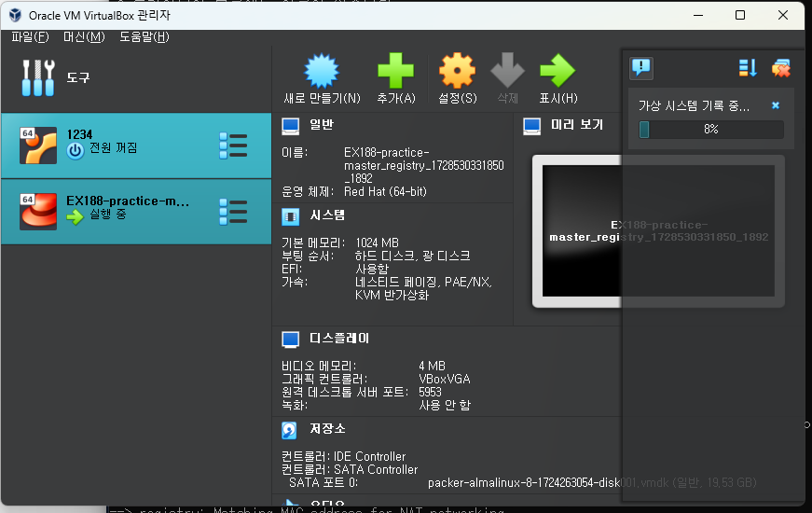Image resolution: width=812 pixels, height=513 pixels.
Task: Click the 저장소 section header
Action: [x=327, y=428]
